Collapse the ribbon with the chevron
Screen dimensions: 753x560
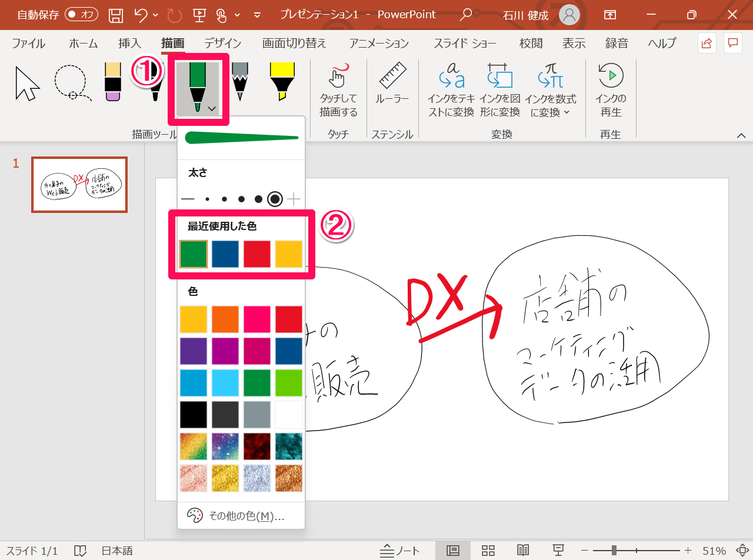click(742, 135)
